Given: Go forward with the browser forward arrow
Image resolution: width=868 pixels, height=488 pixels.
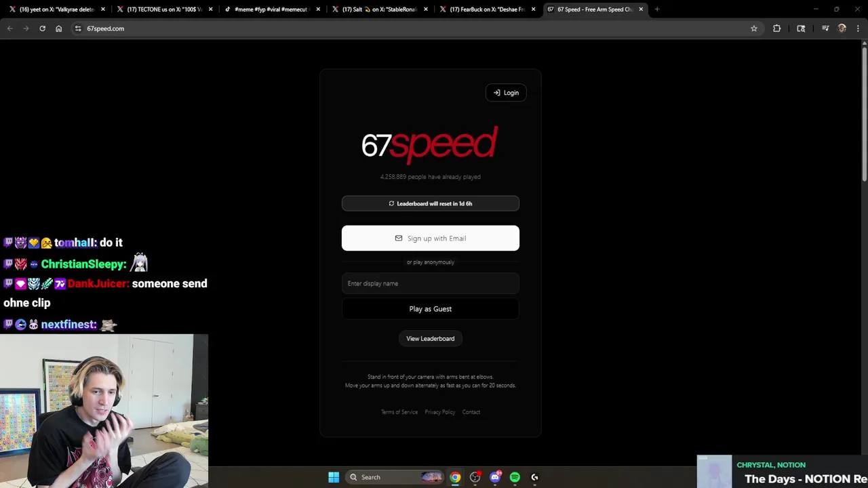Looking at the screenshot, I should pyautogui.click(x=26, y=28).
